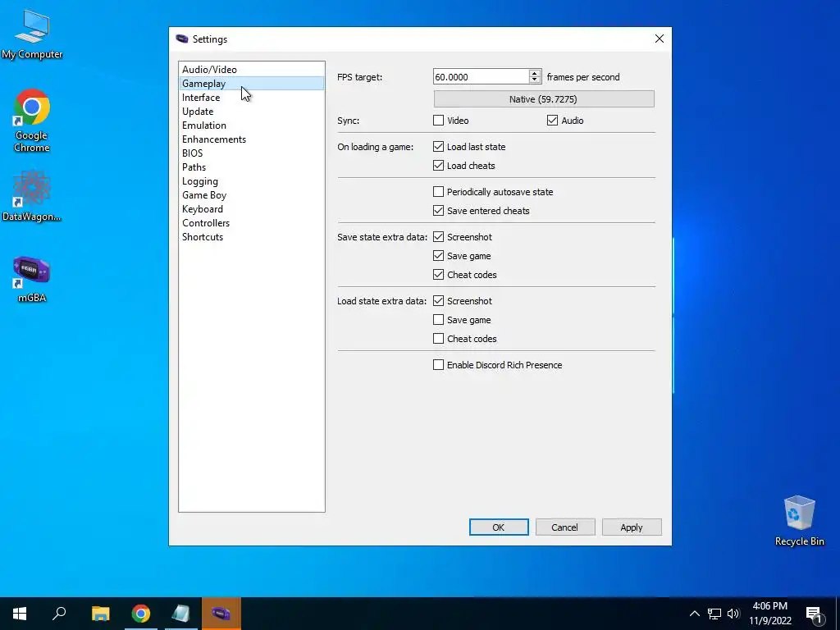Open the notification center
Screen dimensions: 840x630
pos(815,614)
